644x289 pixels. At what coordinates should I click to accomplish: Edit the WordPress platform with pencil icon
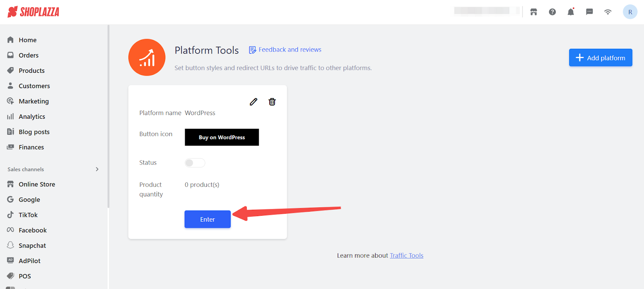pos(254,102)
